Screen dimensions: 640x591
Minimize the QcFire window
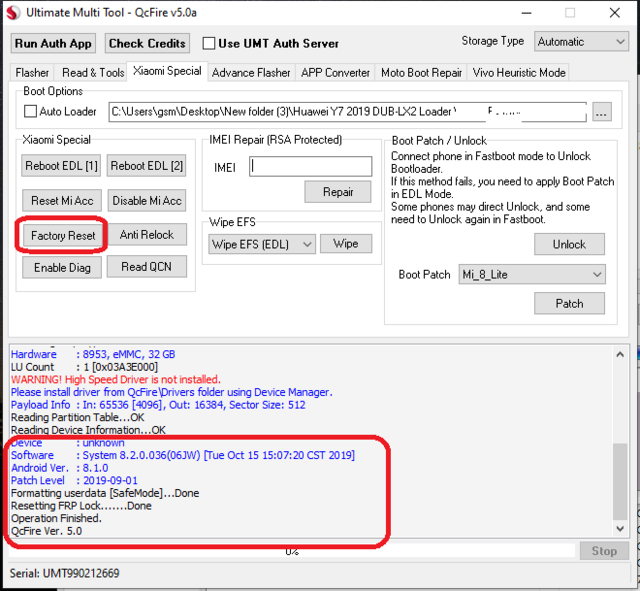point(527,13)
